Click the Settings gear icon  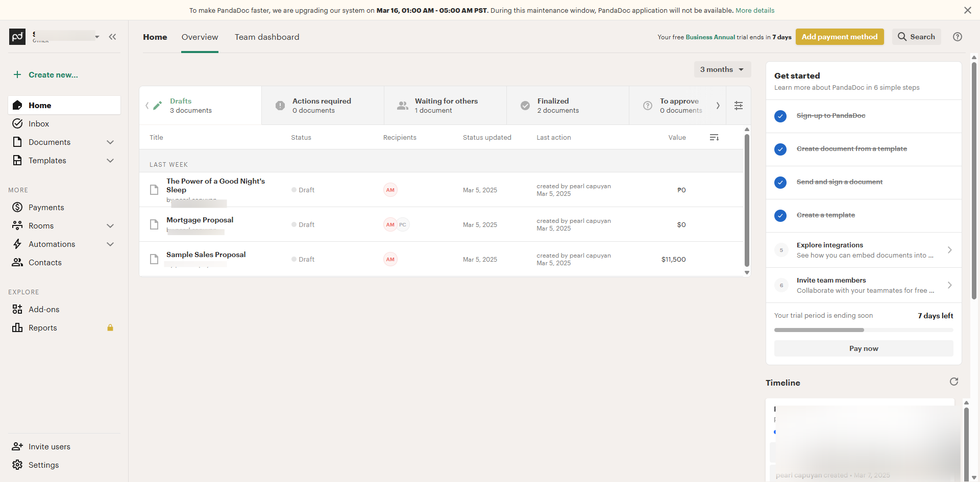[17, 465]
